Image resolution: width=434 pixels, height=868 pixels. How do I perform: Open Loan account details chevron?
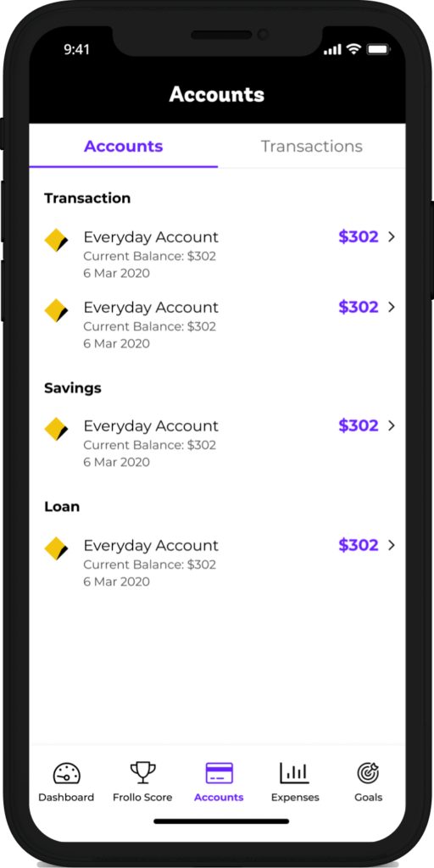point(392,545)
